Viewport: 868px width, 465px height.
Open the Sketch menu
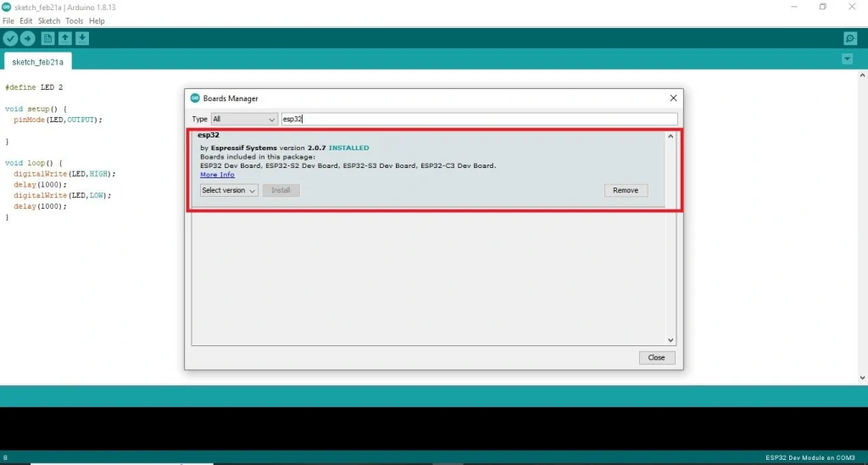[48, 21]
